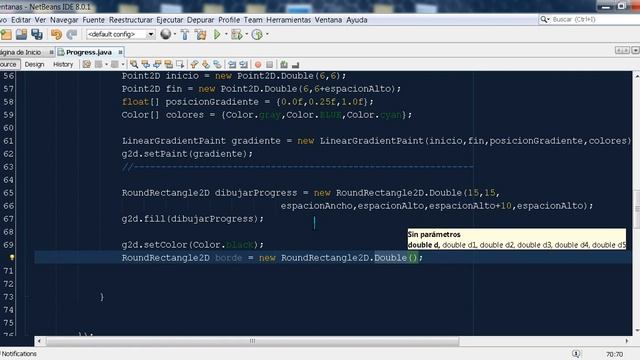Viewport: 640px width, 360px height.
Task: Click the scroll right arrow on horizontal scrollbar
Action: 627,341
